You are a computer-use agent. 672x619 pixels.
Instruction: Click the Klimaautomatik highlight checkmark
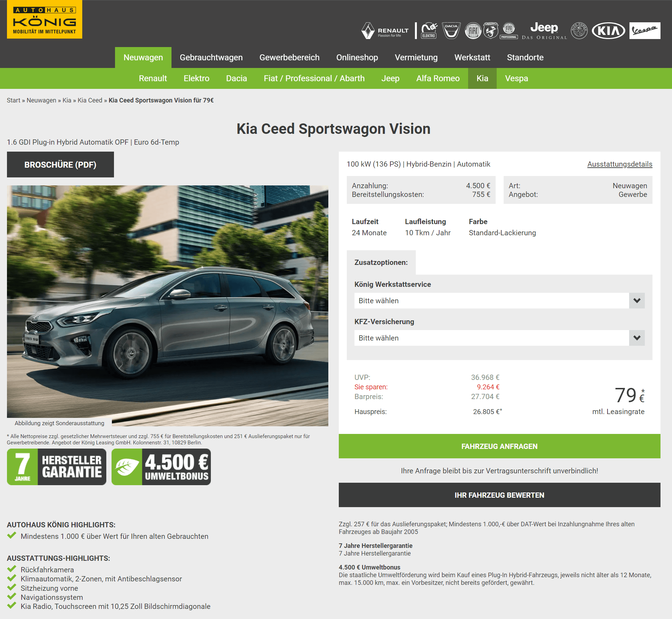12,578
